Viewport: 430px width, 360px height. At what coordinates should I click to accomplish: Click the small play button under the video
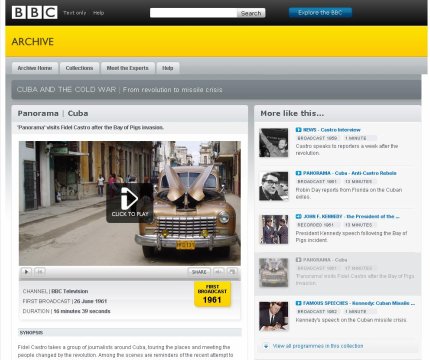pos(26,272)
